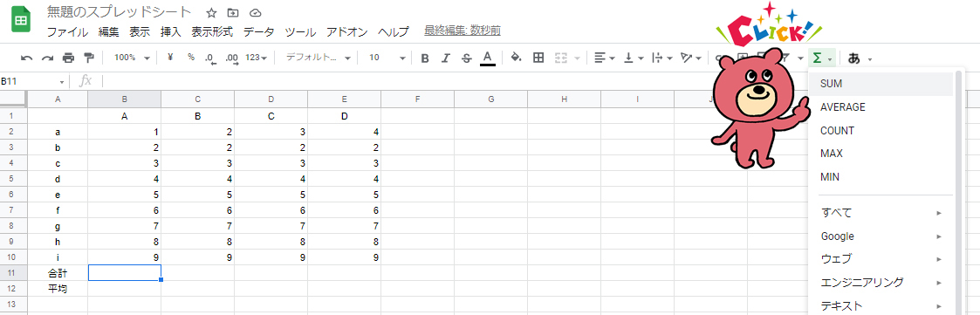Open the text color picker

coord(488,58)
